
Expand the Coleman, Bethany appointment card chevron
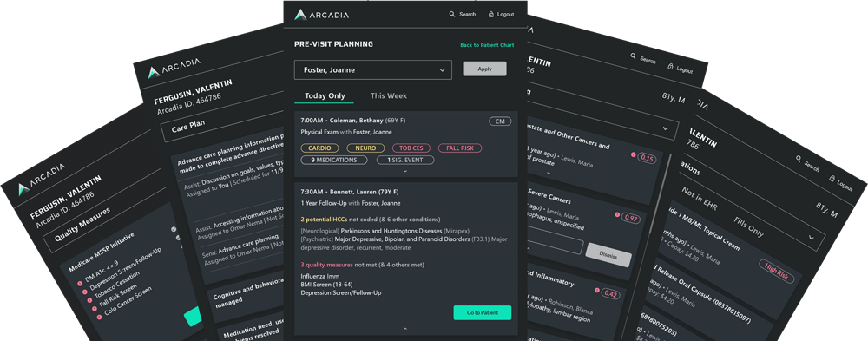click(404, 171)
